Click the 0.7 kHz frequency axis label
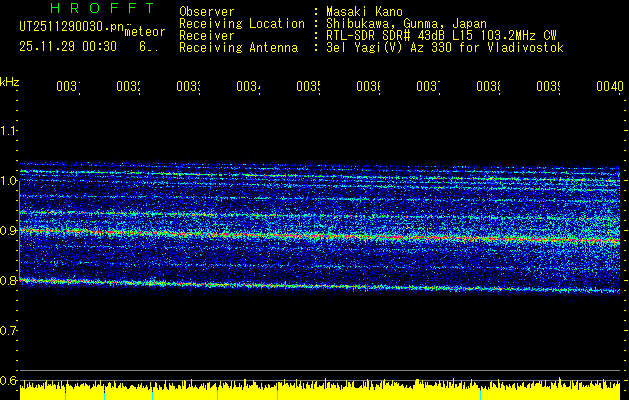 (8, 331)
